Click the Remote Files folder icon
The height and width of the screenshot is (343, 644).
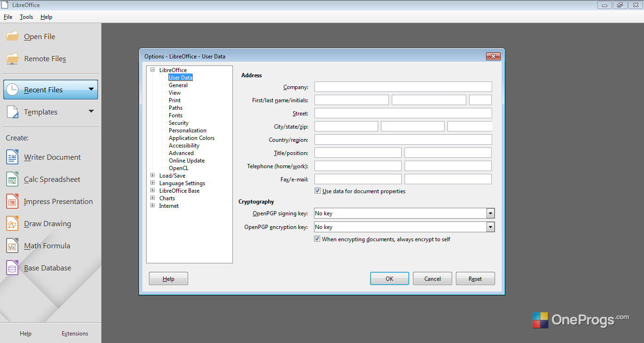point(12,58)
